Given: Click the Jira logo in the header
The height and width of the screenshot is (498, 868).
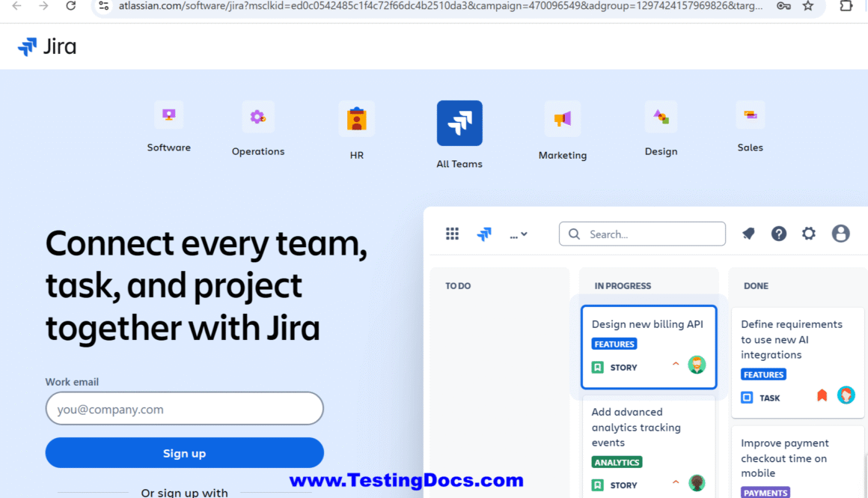Looking at the screenshot, I should 47,46.
